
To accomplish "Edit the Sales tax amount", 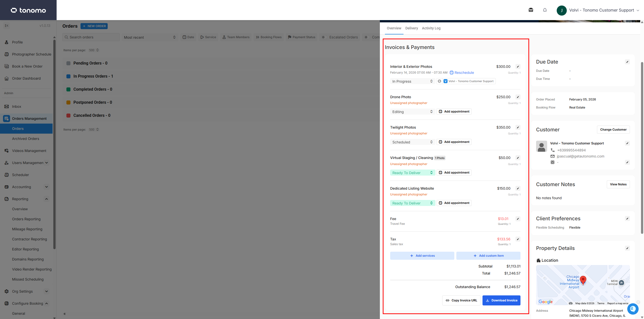I will [518, 239].
